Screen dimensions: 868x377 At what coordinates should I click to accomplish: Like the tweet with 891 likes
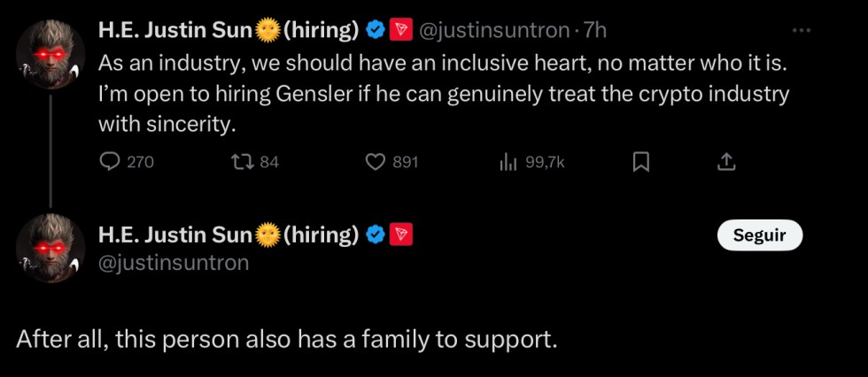click(x=376, y=162)
